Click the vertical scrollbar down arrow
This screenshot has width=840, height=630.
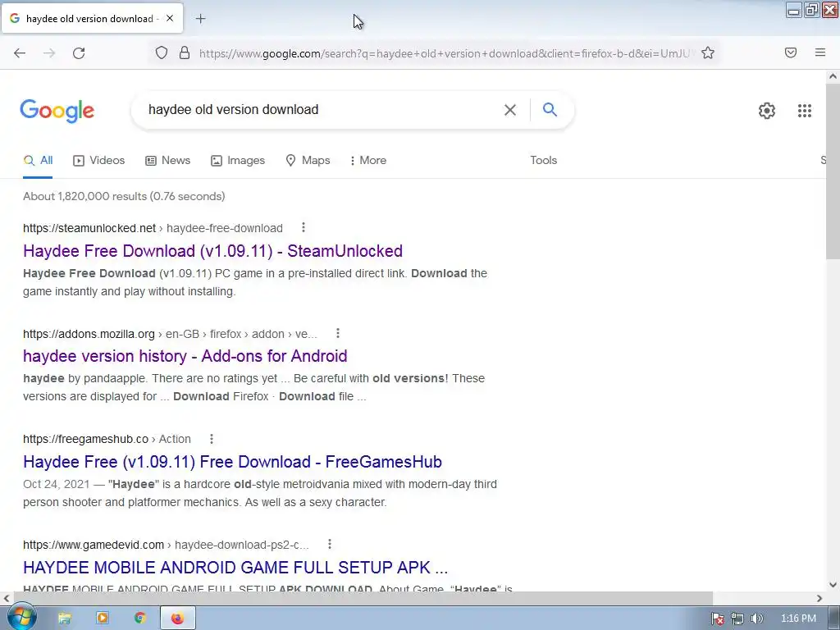coord(833,585)
